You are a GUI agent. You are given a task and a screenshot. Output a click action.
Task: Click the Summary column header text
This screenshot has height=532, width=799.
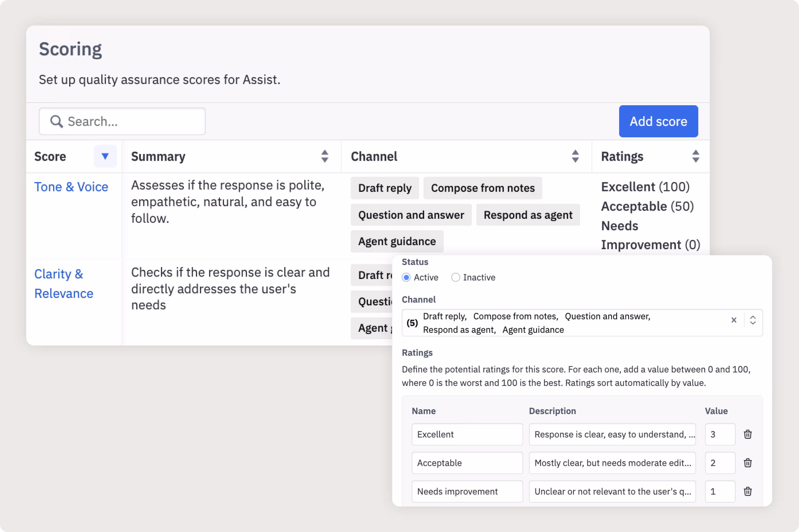coord(158,156)
